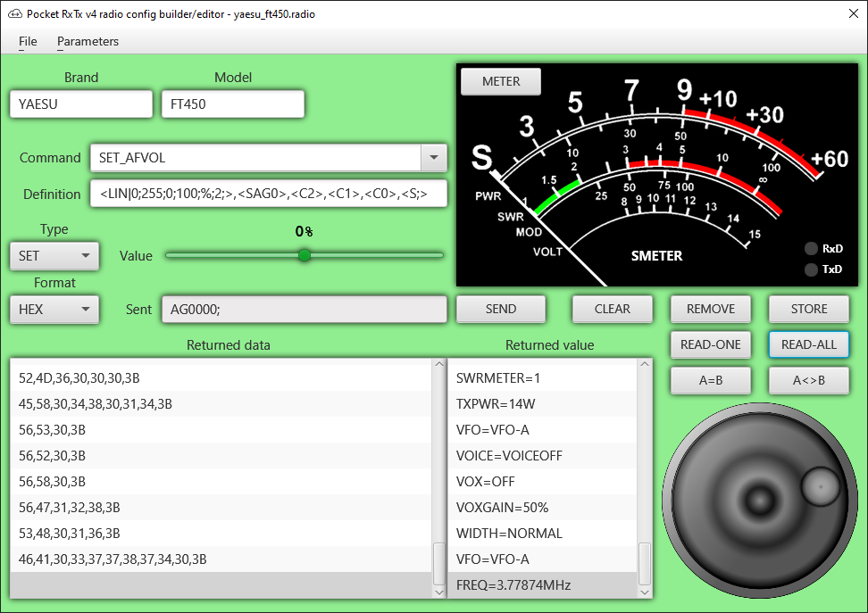The image size is (868, 613).
Task: Click the RxD indicator light
Action: click(x=811, y=248)
